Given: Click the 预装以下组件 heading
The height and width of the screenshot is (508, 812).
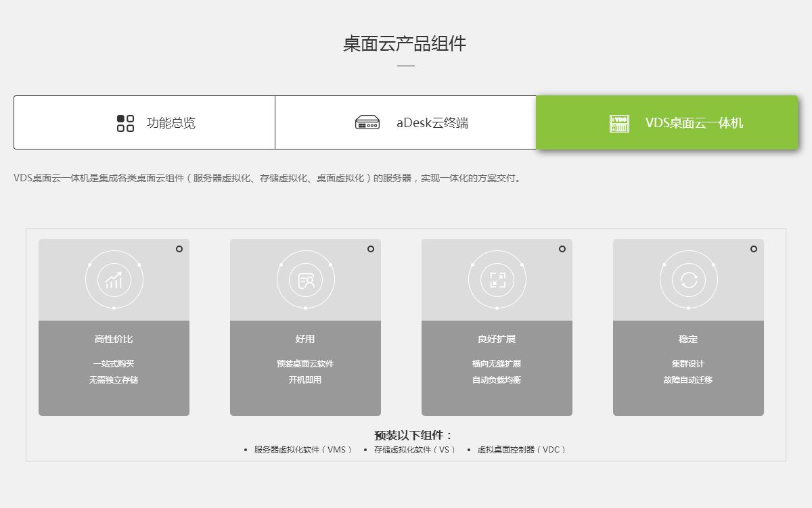Looking at the screenshot, I should 413,436.
